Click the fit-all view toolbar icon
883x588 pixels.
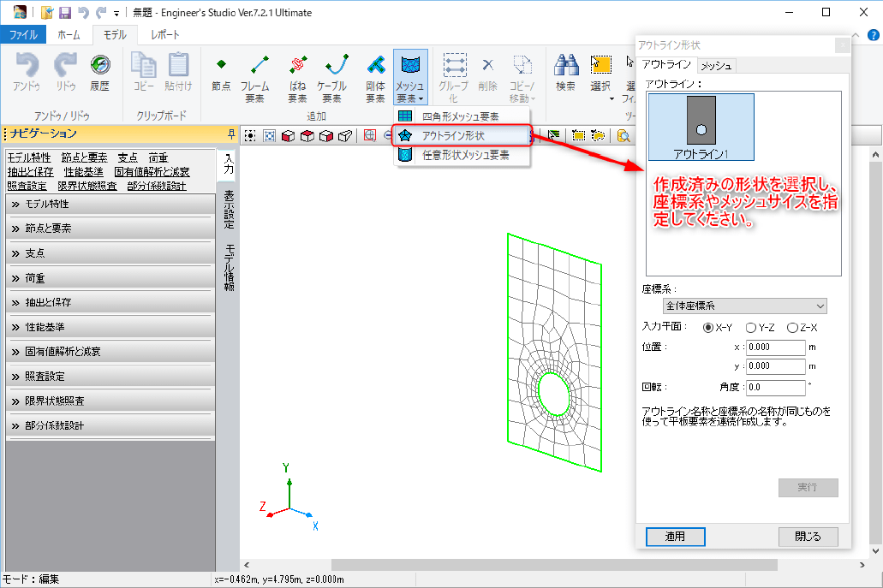[x=250, y=135]
